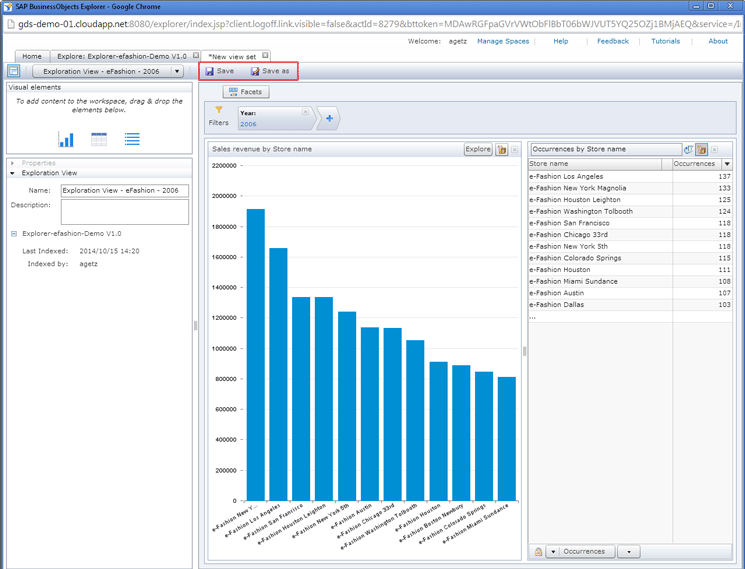Open the Manage Spaces link
The image size is (745, 569).
point(503,41)
